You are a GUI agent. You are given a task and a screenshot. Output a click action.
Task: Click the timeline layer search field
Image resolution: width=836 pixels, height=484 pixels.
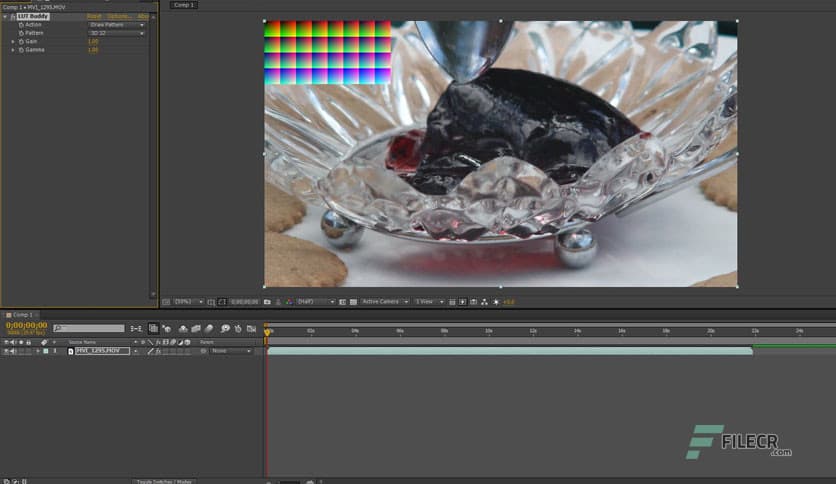[92, 328]
